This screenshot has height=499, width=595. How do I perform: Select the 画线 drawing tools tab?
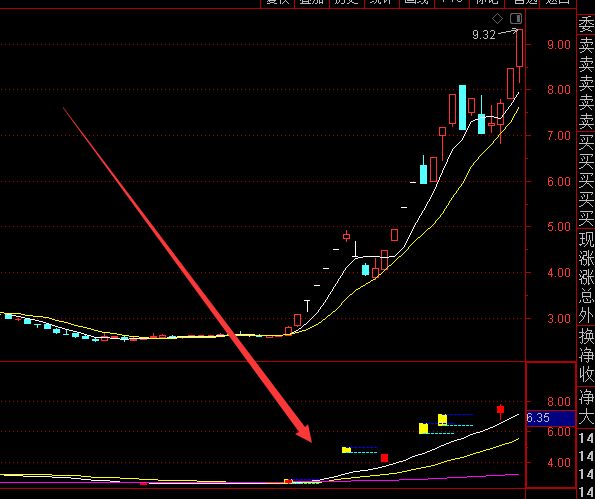click(x=417, y=2)
